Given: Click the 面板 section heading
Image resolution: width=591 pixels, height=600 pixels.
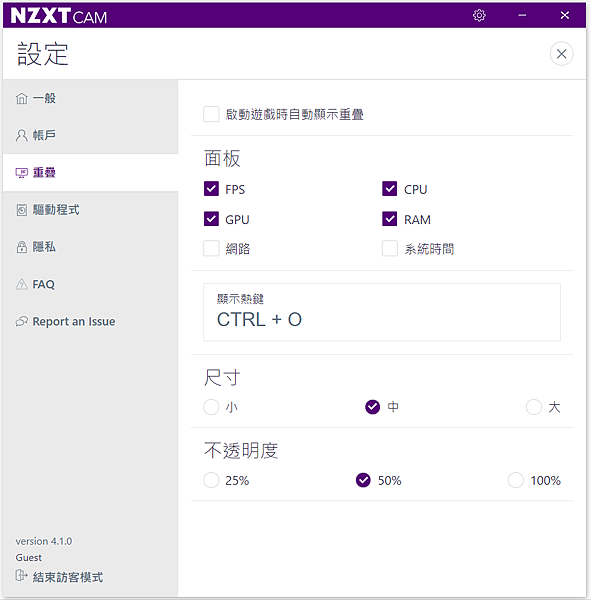Looking at the screenshot, I should pyautogui.click(x=222, y=158).
